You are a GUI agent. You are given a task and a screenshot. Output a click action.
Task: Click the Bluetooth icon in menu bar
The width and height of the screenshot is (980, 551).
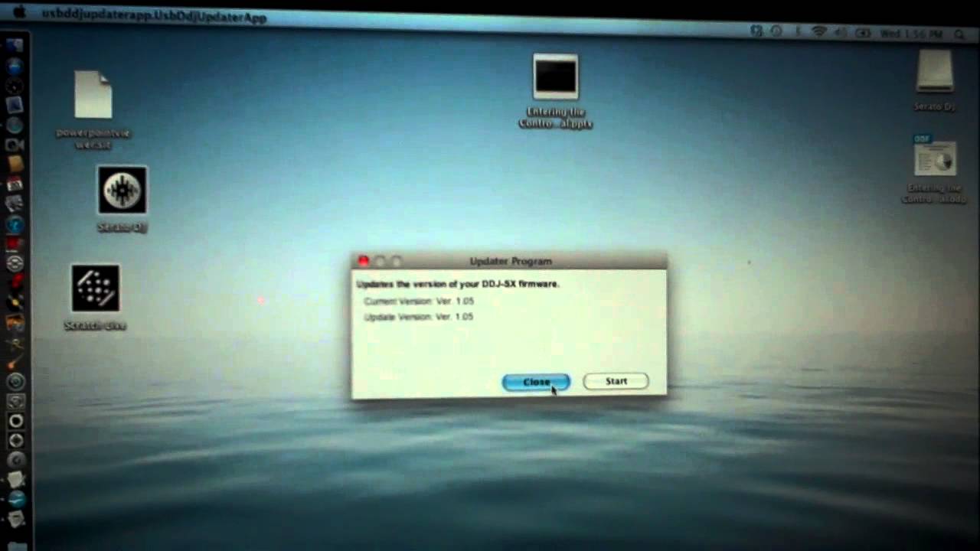tap(798, 31)
